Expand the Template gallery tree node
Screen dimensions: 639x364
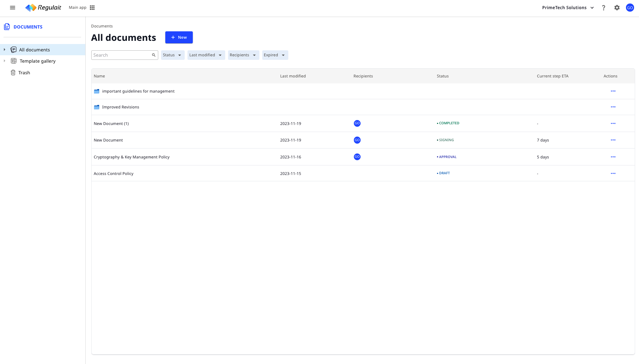click(x=5, y=61)
